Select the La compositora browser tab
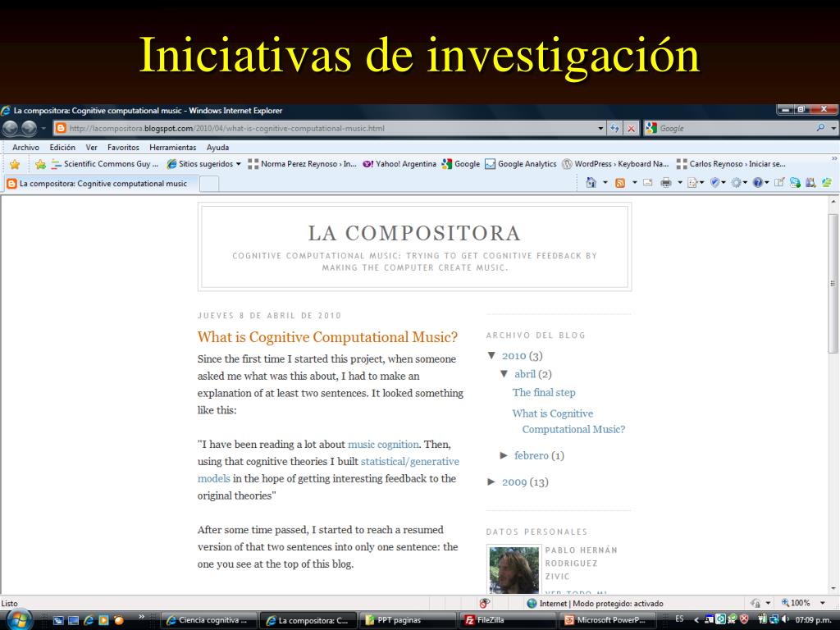 (x=101, y=184)
